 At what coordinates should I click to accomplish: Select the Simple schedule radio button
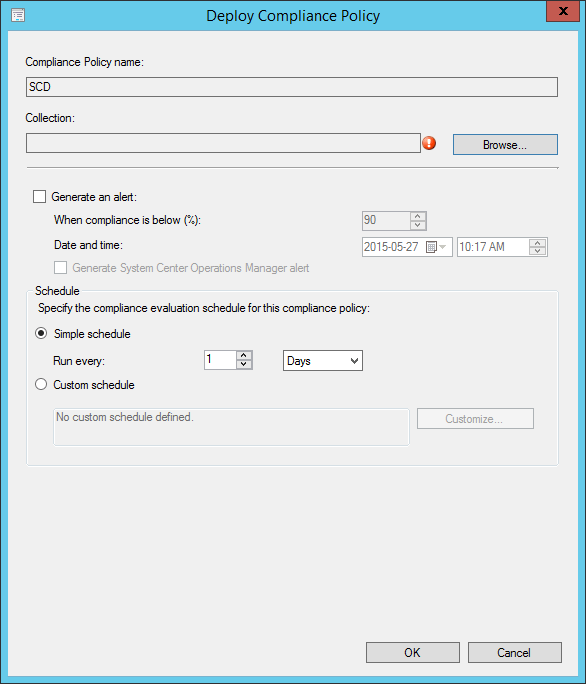[41, 334]
